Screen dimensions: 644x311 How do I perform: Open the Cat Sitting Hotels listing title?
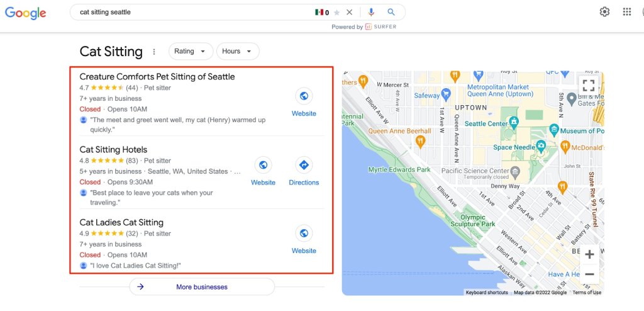(113, 149)
